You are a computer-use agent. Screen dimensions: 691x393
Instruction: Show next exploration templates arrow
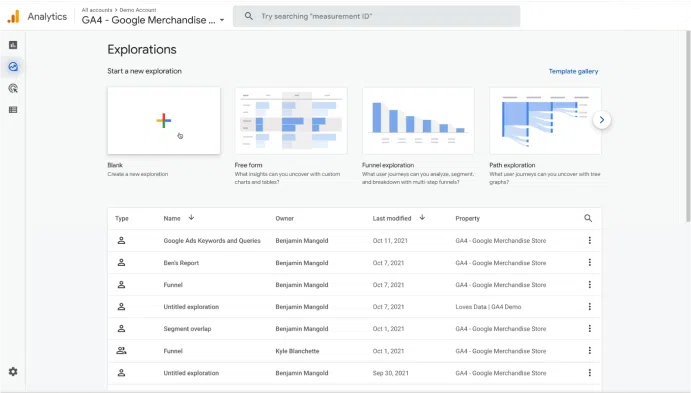click(x=602, y=120)
